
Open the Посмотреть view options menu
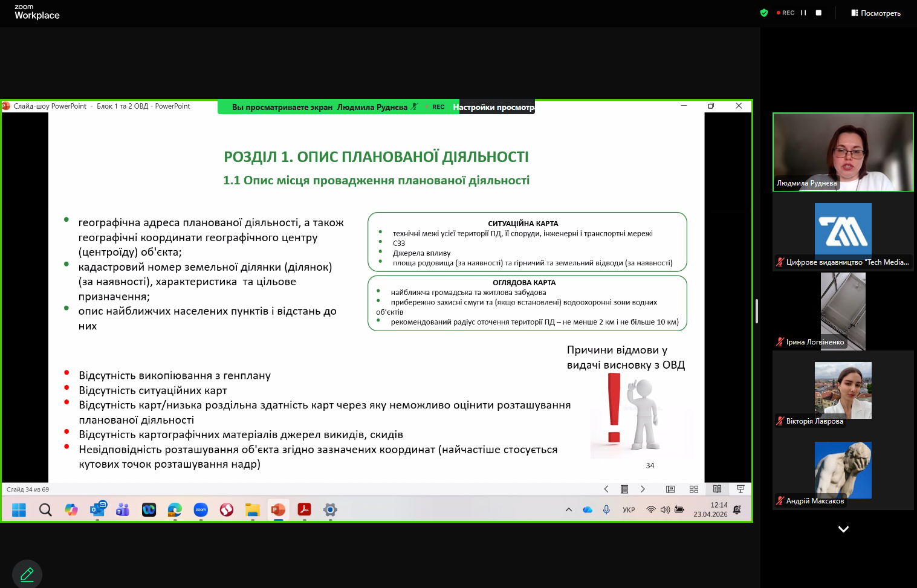[876, 13]
